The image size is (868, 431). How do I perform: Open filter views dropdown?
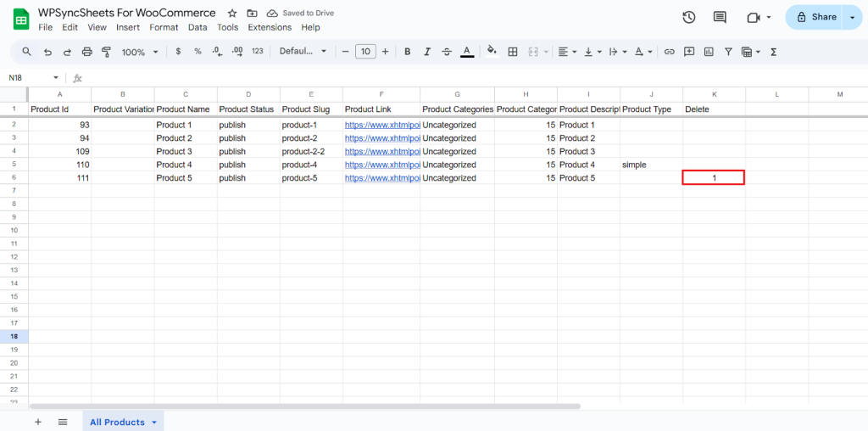point(751,52)
